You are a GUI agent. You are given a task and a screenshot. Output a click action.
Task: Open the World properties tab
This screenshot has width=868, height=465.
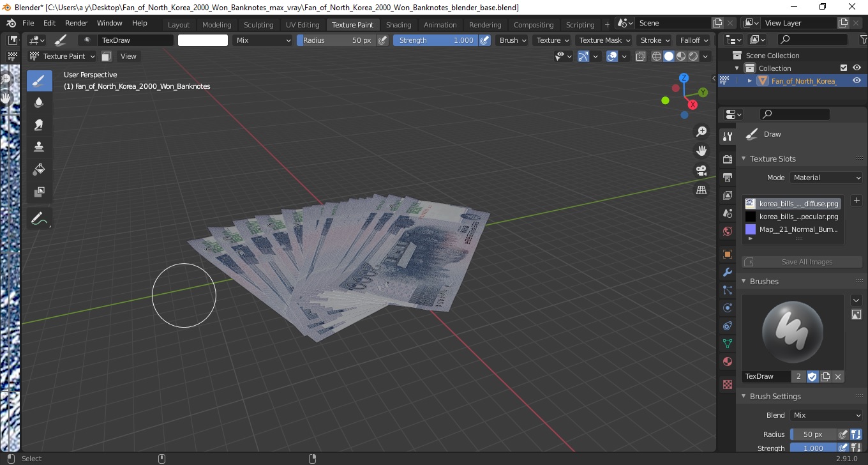coord(727,231)
